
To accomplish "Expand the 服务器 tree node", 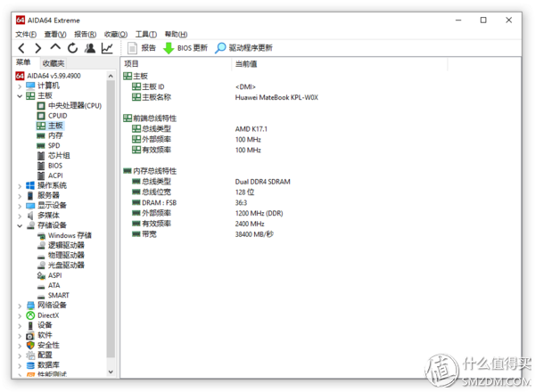I will [x=20, y=196].
